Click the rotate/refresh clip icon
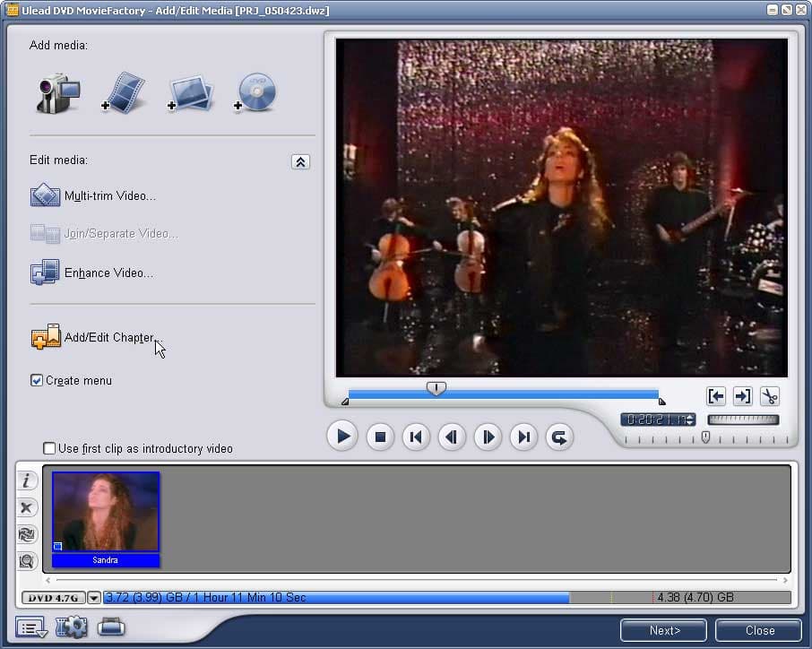The height and width of the screenshot is (649, 812). point(26,534)
